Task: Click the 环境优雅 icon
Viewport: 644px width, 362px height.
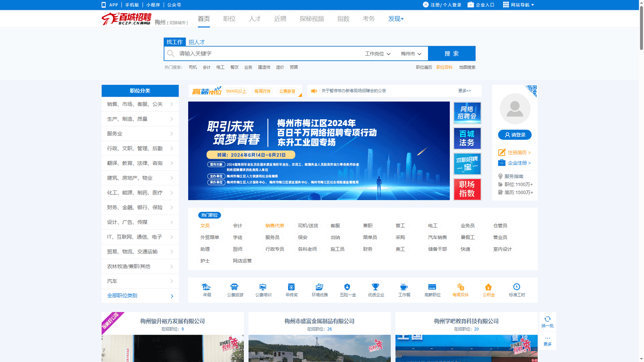Action: (319, 287)
